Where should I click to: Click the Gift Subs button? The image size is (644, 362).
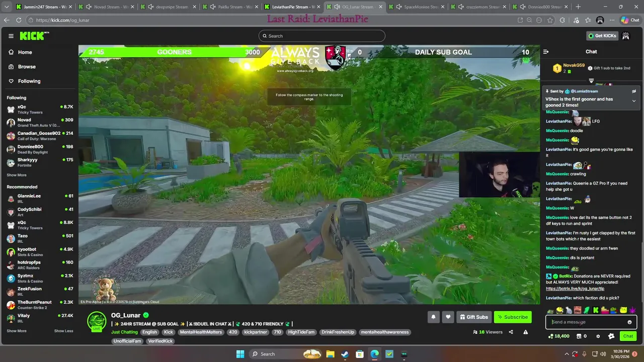coord(473,317)
